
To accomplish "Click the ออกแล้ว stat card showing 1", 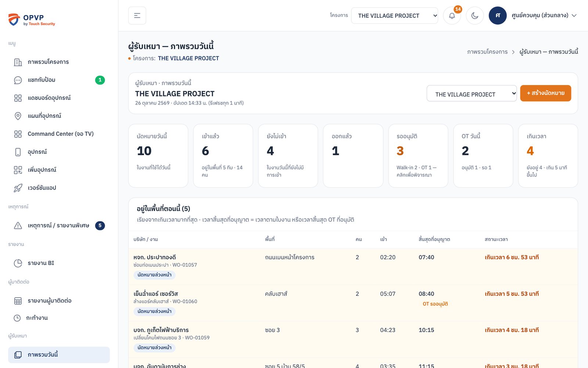I will (353, 156).
